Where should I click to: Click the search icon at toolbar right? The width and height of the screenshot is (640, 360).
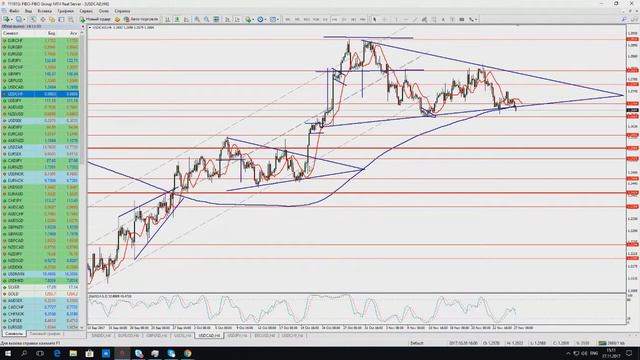tap(624, 19)
